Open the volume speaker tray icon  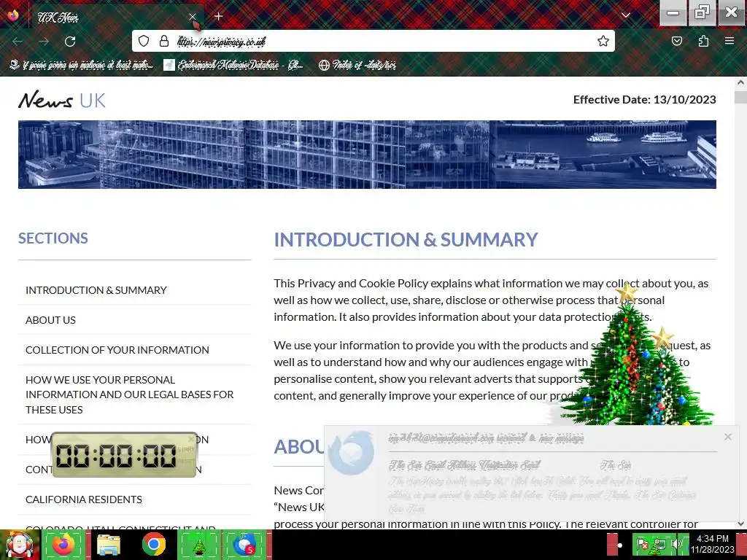676,544
